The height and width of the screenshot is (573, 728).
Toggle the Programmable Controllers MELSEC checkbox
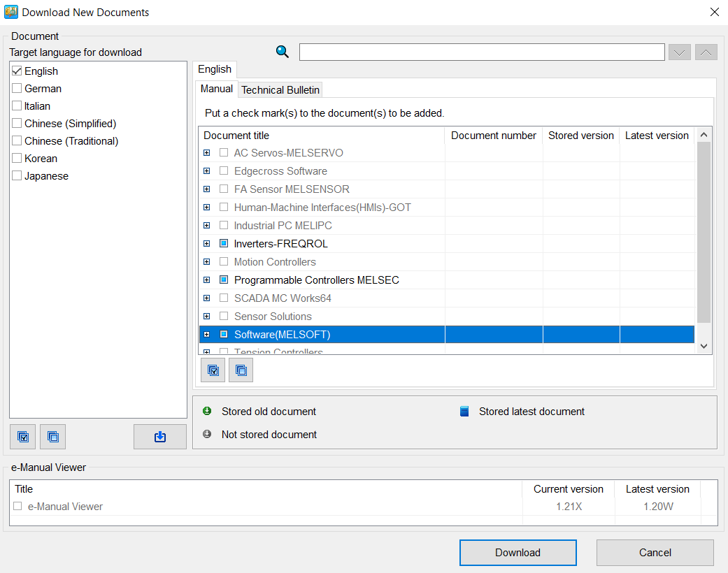click(224, 280)
